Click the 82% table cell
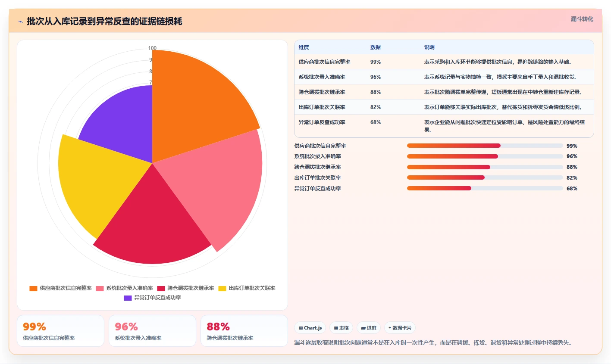 pyautogui.click(x=375, y=107)
